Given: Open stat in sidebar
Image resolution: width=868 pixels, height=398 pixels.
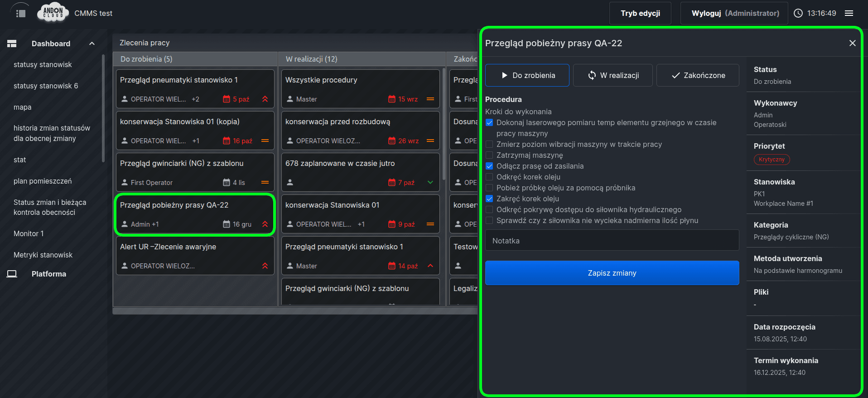Looking at the screenshot, I should [20, 160].
